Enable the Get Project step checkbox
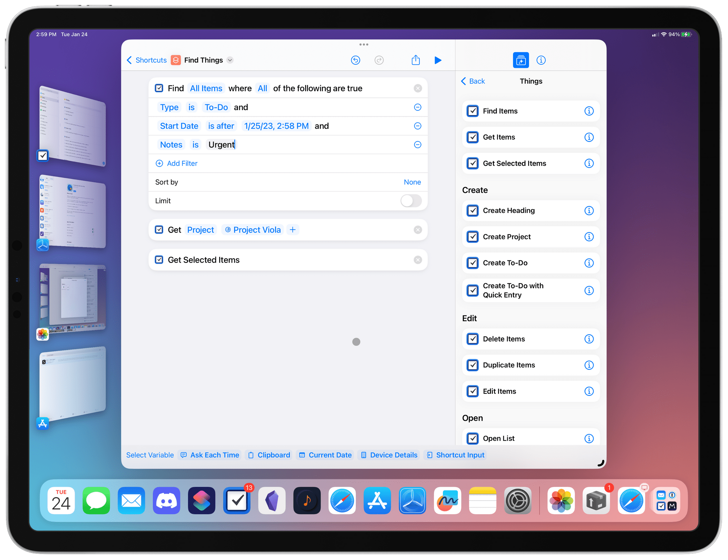 coord(158,230)
